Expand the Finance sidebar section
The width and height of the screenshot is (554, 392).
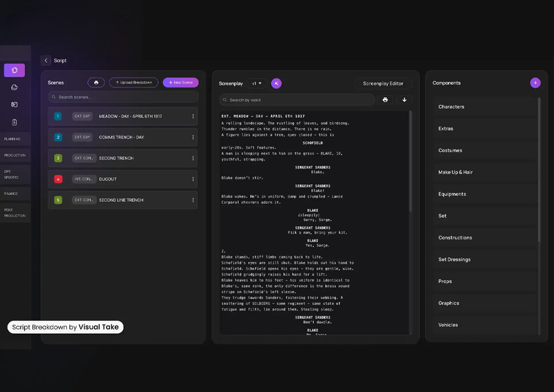pos(15,194)
